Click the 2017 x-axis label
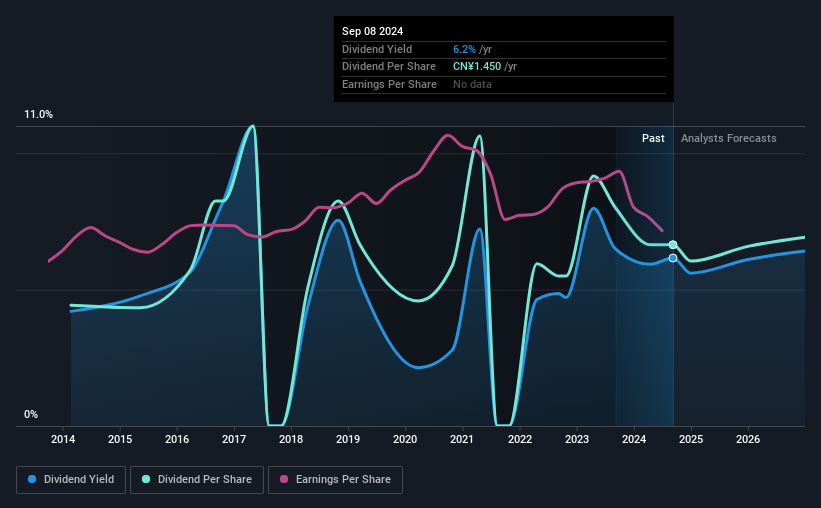Viewport: 821px width, 508px height. (x=234, y=439)
